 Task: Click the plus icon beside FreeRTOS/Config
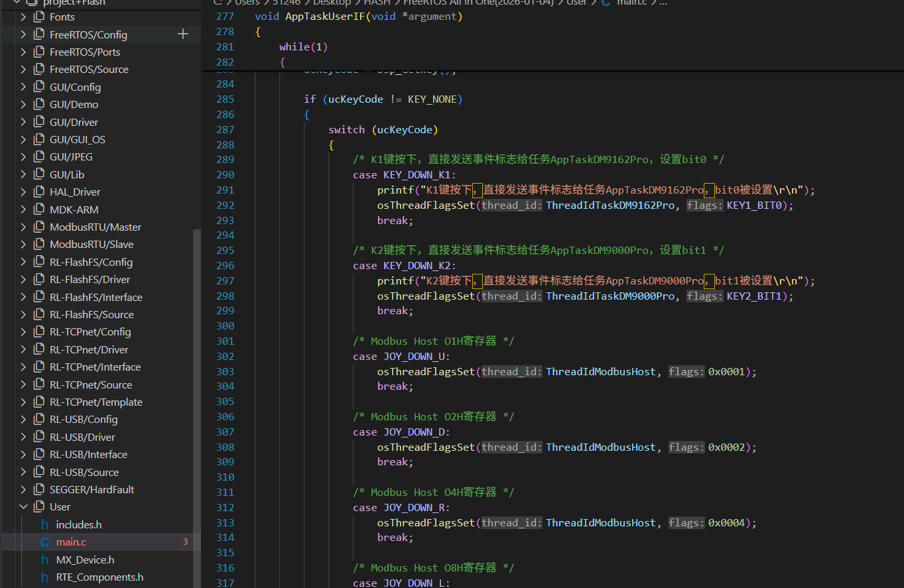point(183,34)
